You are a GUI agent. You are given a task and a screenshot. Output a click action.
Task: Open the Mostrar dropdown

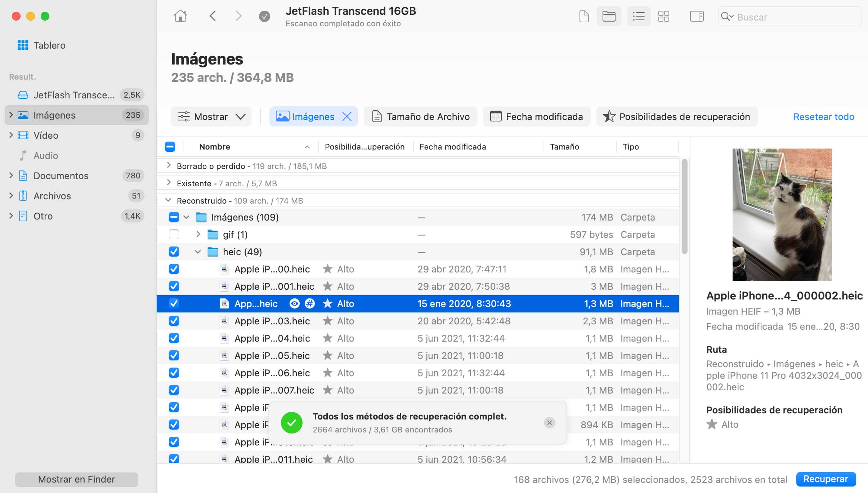coord(211,116)
